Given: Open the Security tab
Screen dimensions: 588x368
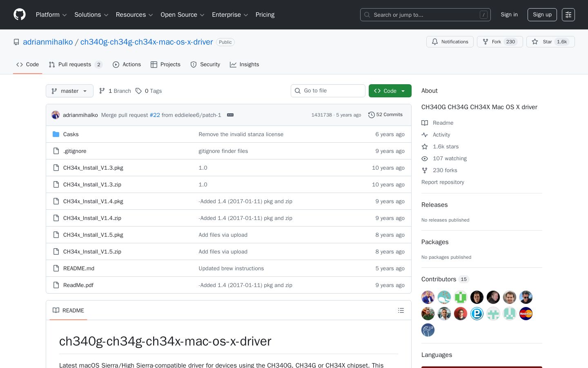Looking at the screenshot, I should 205,65.
